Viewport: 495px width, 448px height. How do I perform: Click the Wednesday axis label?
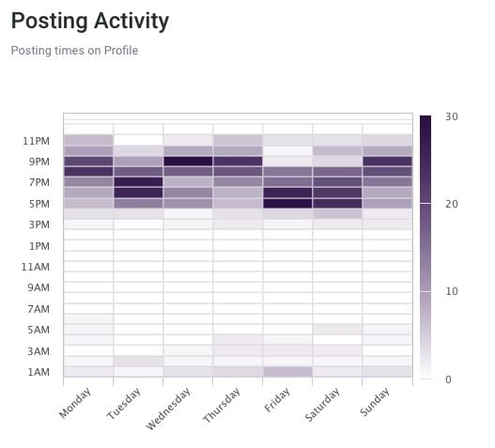(x=168, y=409)
